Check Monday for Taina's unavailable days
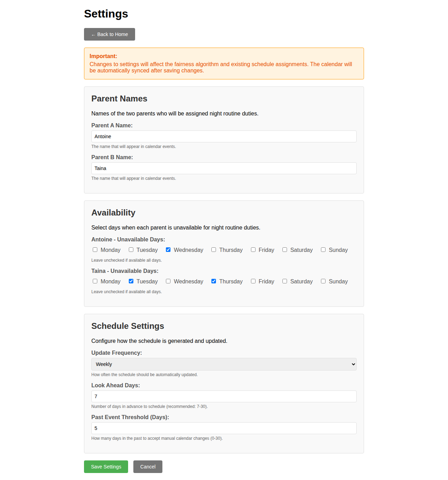Viewport: 448px width, 480px height. click(x=95, y=281)
